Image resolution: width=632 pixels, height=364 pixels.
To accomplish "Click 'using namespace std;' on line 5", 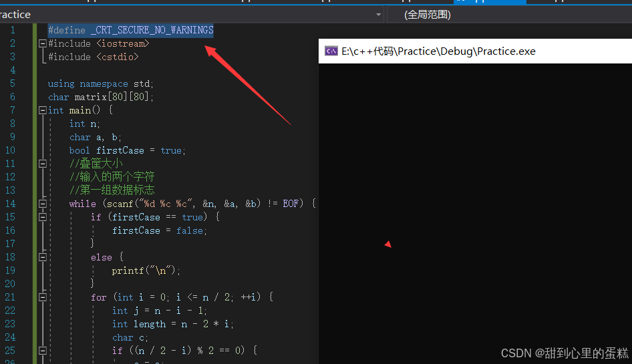I will pos(101,84).
